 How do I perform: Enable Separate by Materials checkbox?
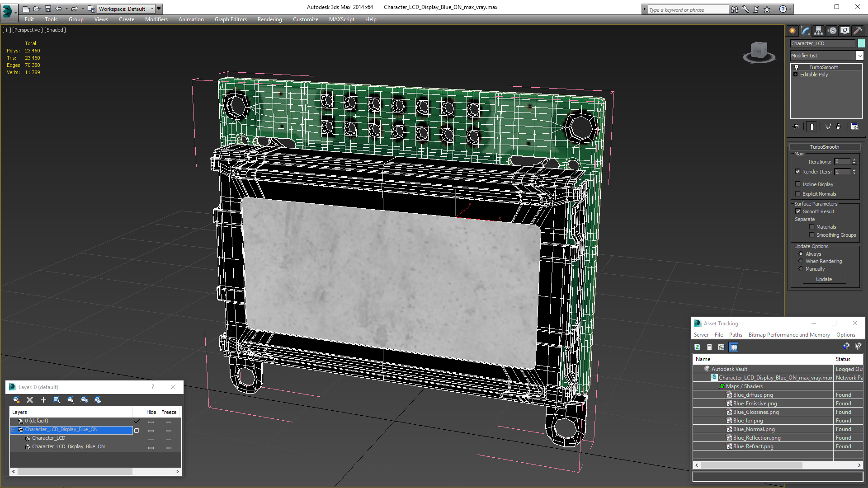pyautogui.click(x=811, y=227)
